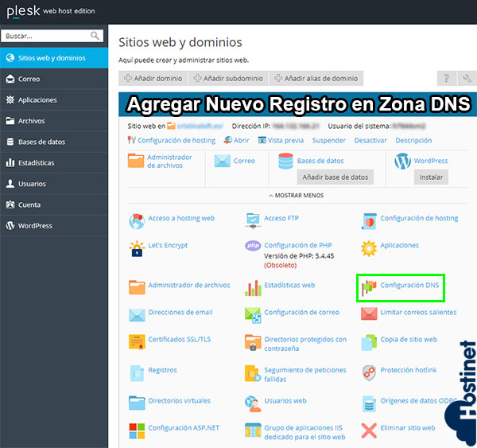Click Configuración ASP.NET windows icon
Viewport: 477px width, 448px height.
(x=137, y=431)
